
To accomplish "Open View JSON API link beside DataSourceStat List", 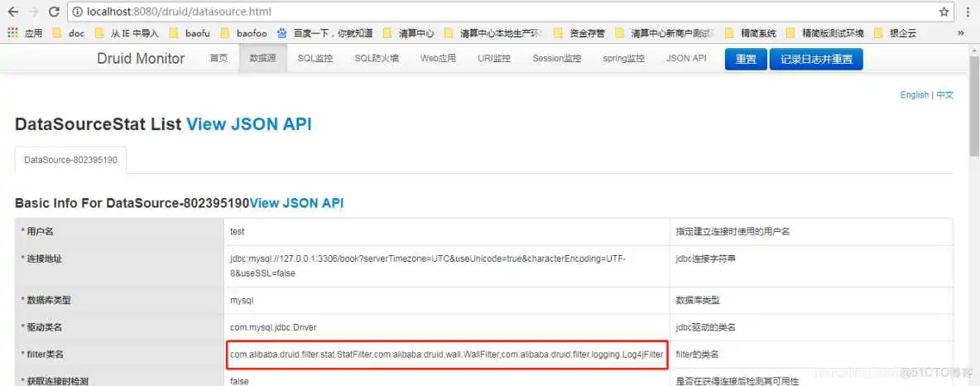I will 249,124.
